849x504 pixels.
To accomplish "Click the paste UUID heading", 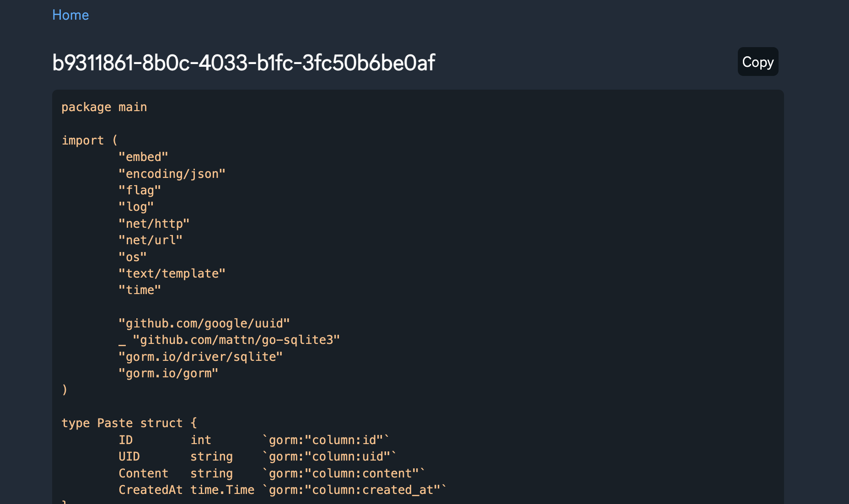I will 243,63.
